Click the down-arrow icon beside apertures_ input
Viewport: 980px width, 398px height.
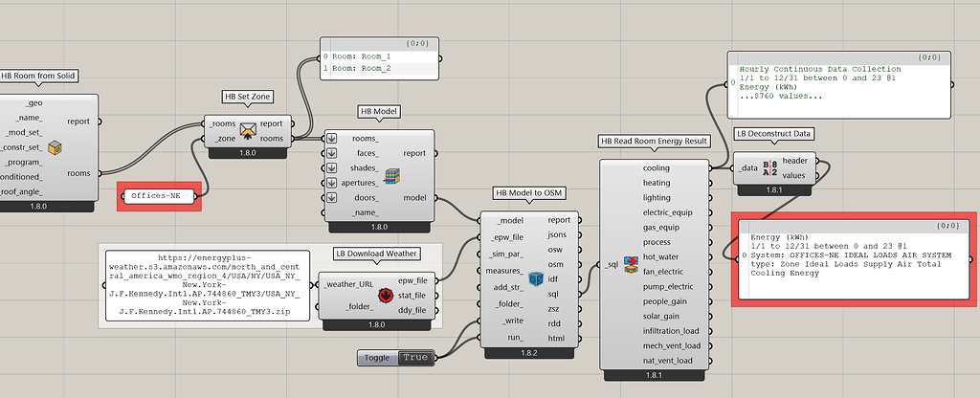click(x=331, y=183)
